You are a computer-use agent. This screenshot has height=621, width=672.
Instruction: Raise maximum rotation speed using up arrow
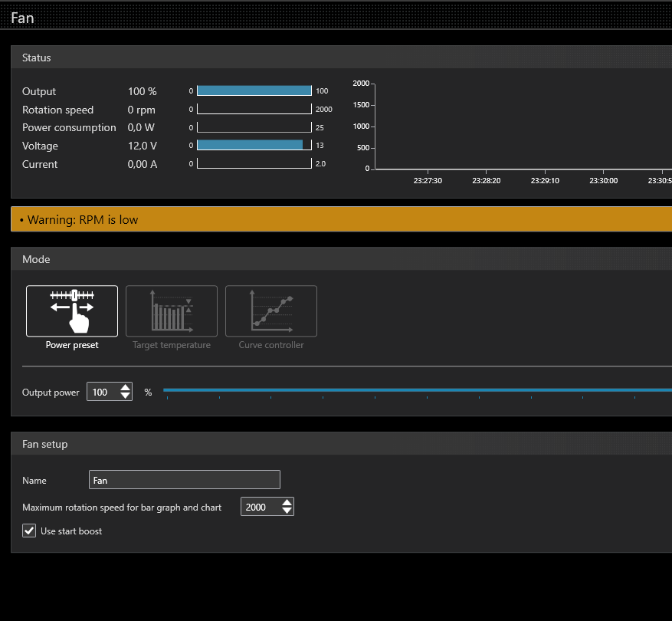click(287, 503)
